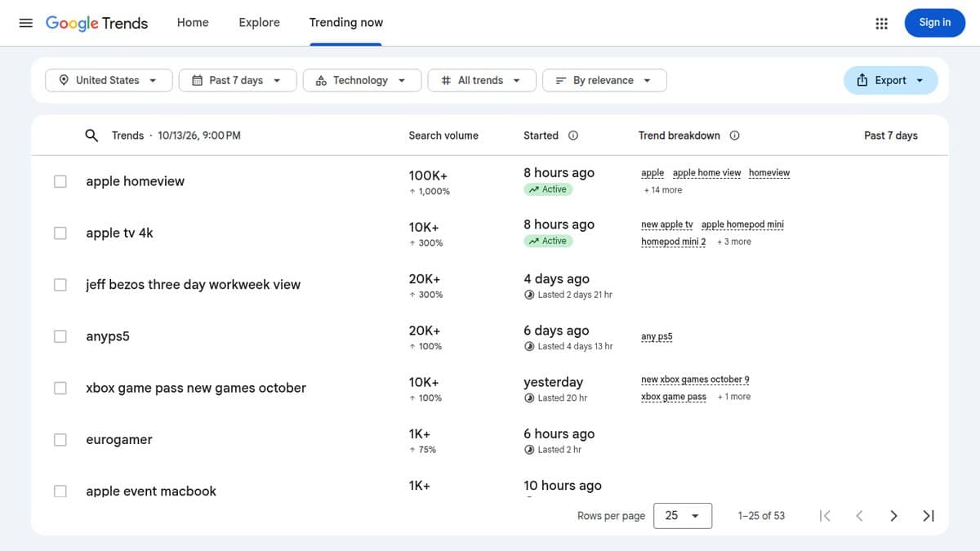
Task: Open the xbox game pass breakdown link
Action: point(674,397)
